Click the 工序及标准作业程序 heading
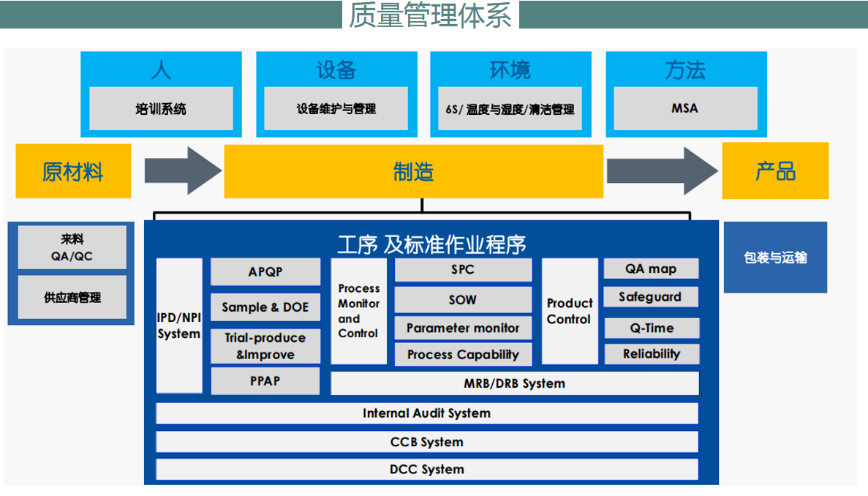Screen dimensions: 868x496 pos(431,244)
